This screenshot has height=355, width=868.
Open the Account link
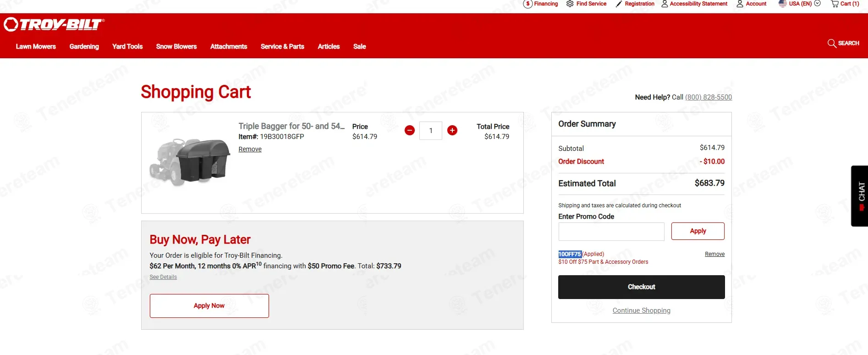756,4
